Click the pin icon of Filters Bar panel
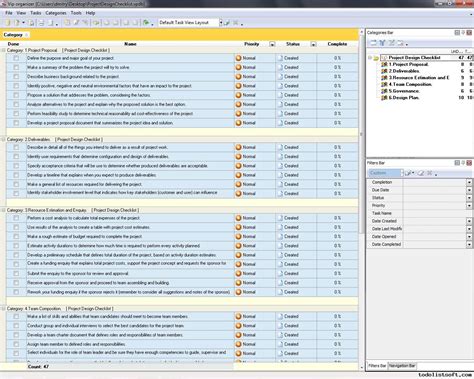Viewport: 474px width, 379px height. 463,163
